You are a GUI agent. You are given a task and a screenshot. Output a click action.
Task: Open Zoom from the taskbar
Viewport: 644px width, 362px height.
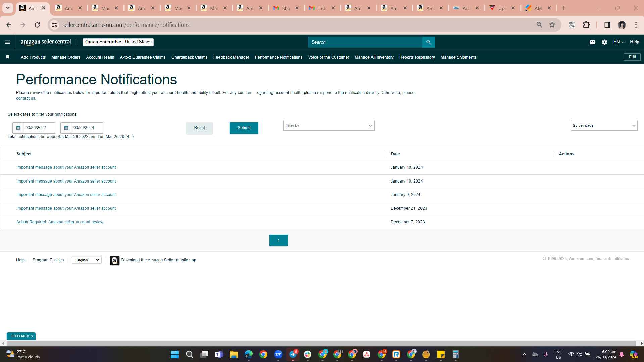point(278,354)
